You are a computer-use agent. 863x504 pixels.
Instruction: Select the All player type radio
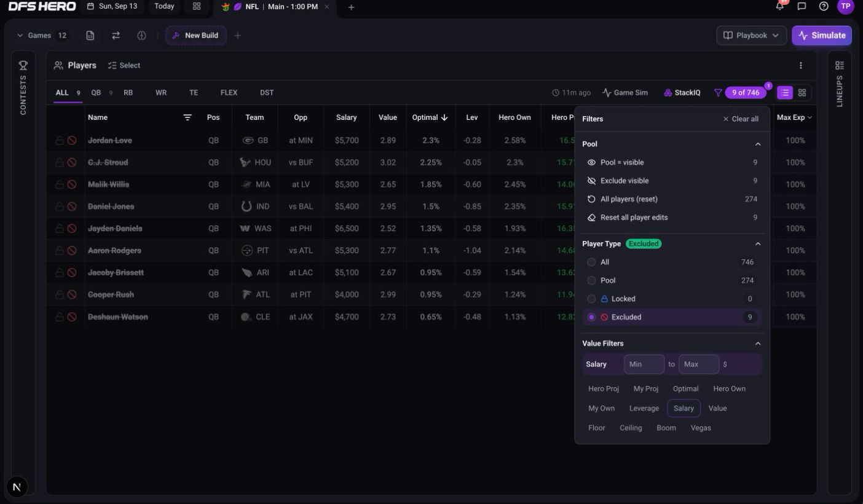pos(591,262)
